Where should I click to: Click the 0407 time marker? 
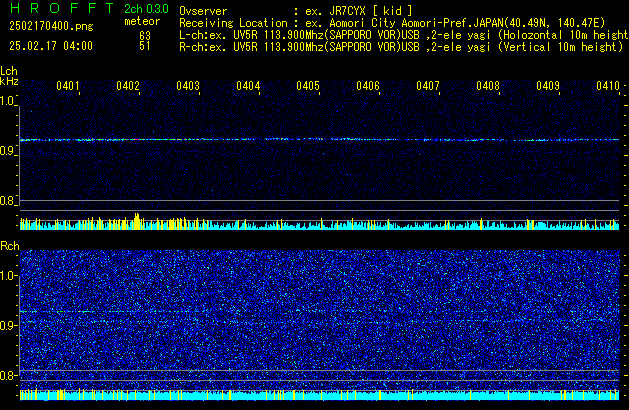(x=428, y=86)
